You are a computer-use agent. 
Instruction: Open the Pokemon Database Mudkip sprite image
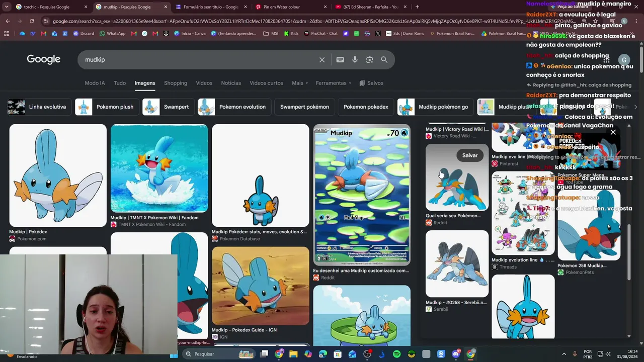[x=261, y=175]
